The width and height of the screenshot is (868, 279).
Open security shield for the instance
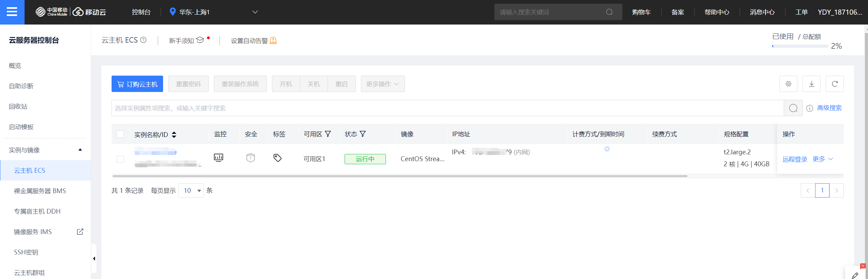pyautogui.click(x=250, y=158)
